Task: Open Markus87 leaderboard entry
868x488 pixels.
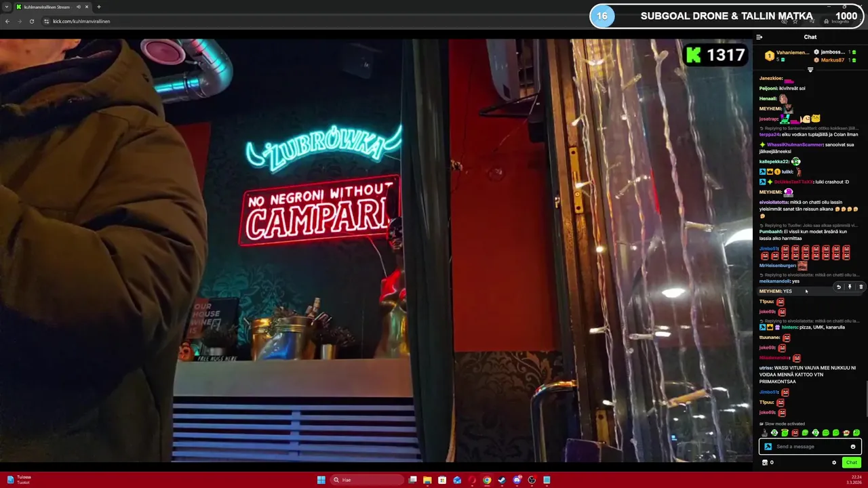Action: 835,60
